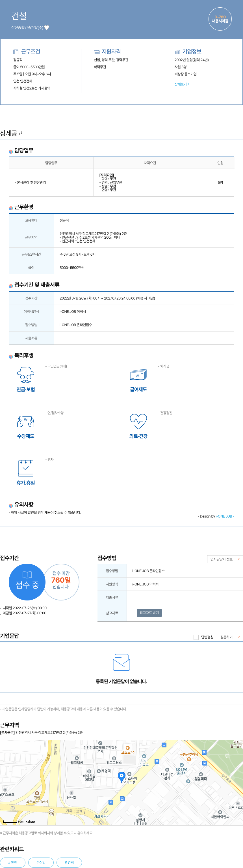This screenshot has width=243, height=868.
Task: Click the 위드모터스 map marker
Action: pos(114,758)
